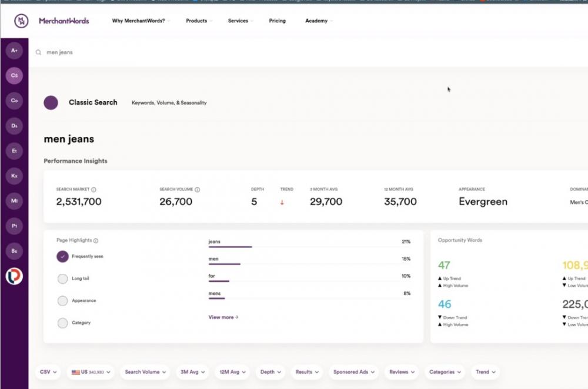Screen dimensions: 588x389
Task: Click the 46 down trend high volume count
Action: (445, 304)
